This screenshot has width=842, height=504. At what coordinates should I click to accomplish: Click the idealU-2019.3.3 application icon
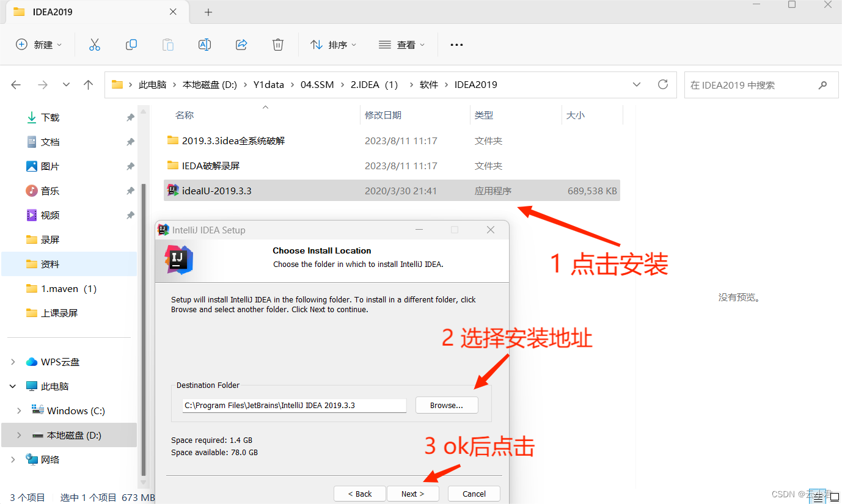(x=172, y=191)
